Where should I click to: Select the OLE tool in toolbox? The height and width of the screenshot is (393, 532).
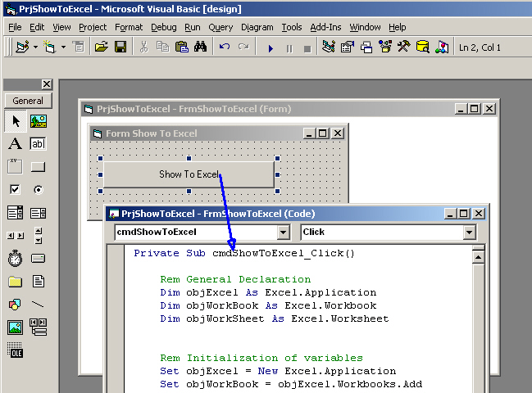click(16, 350)
